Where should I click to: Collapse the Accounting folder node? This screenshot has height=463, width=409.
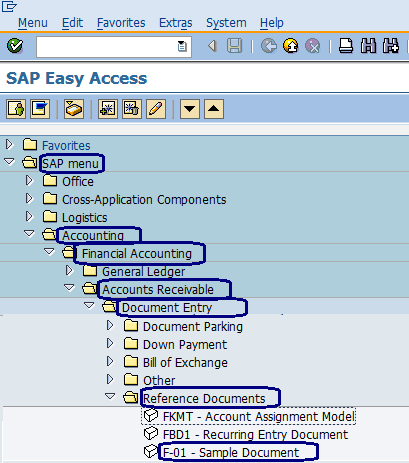tap(29, 234)
